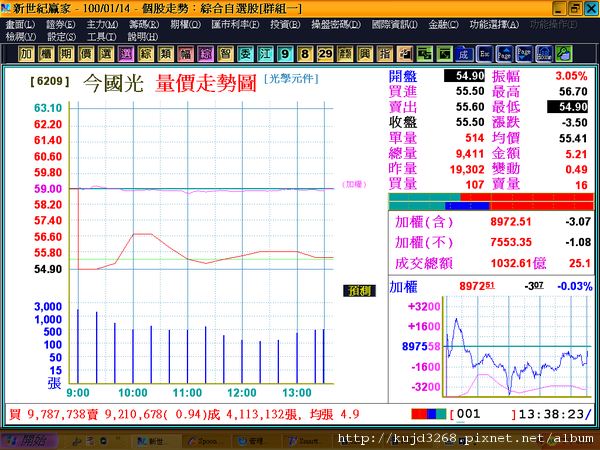Click the red 幅 toolbar icon
The image size is (600, 450).
click(x=186, y=54)
